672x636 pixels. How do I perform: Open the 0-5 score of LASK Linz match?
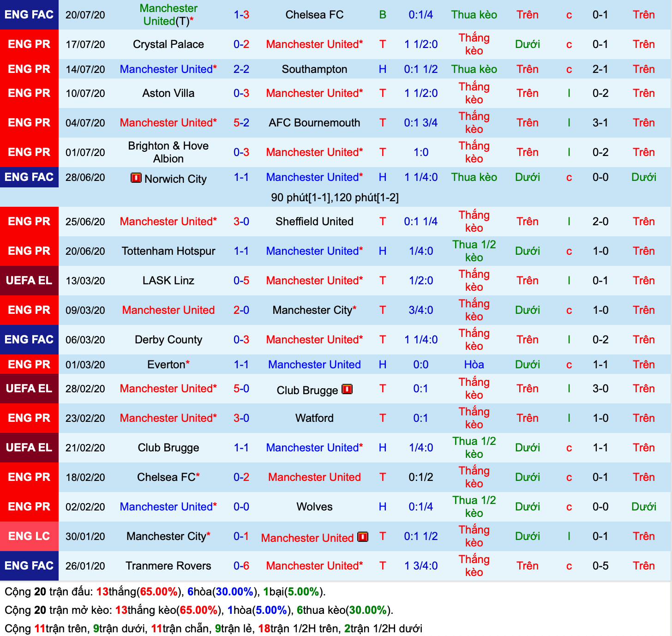click(241, 281)
